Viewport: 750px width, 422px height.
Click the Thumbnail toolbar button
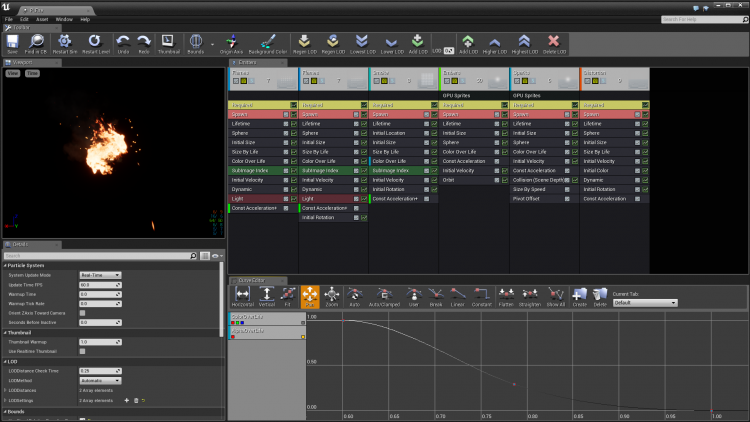[168, 43]
